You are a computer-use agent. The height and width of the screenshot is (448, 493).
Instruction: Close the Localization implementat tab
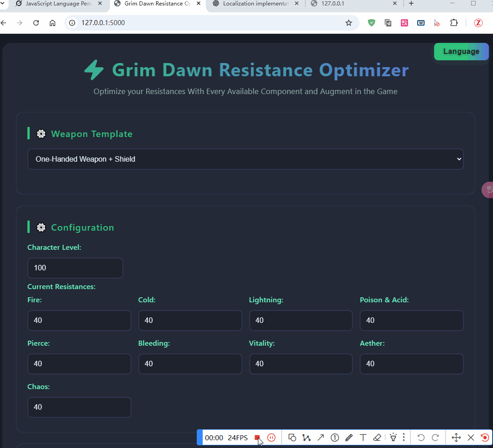tap(297, 4)
